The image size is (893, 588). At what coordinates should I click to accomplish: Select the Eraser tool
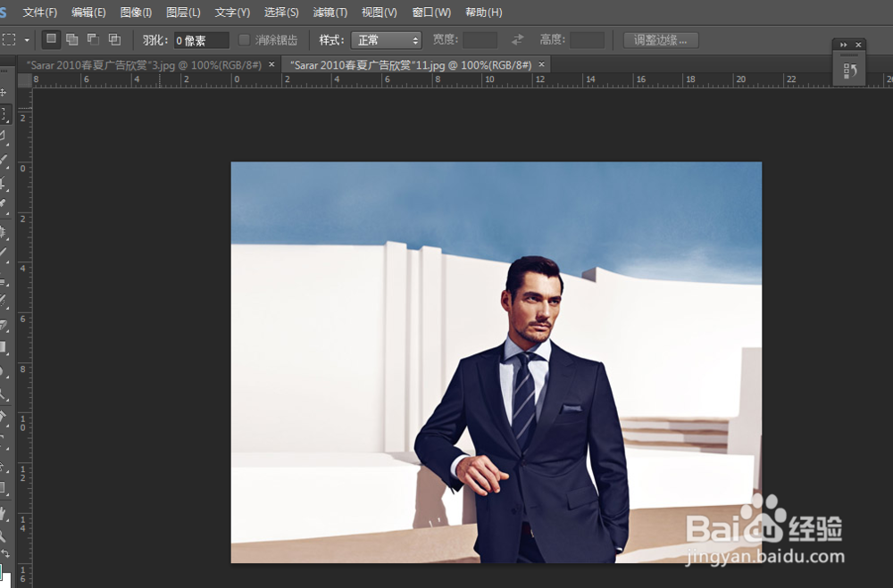pos(4,325)
